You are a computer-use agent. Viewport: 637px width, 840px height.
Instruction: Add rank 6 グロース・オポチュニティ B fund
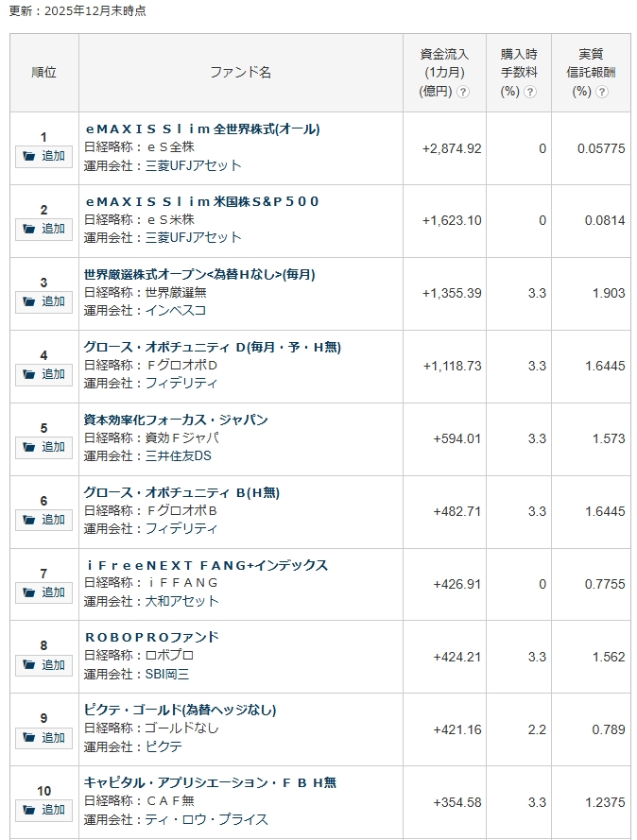[43, 521]
